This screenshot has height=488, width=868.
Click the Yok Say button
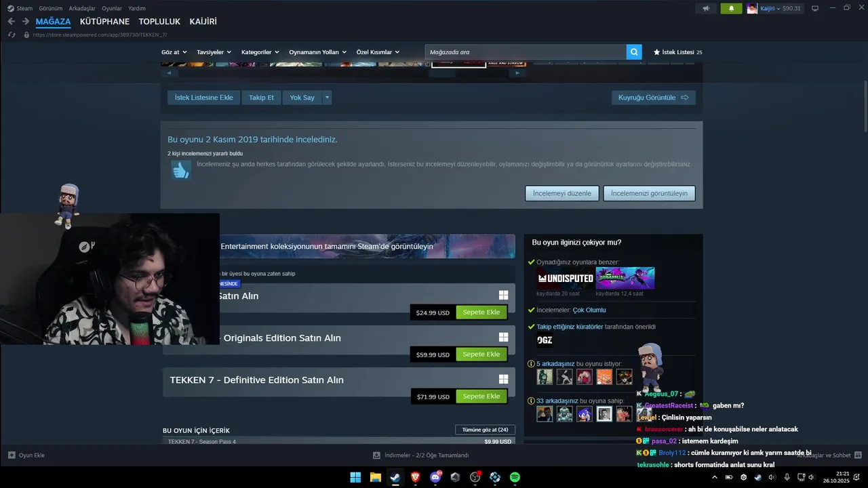[302, 98]
